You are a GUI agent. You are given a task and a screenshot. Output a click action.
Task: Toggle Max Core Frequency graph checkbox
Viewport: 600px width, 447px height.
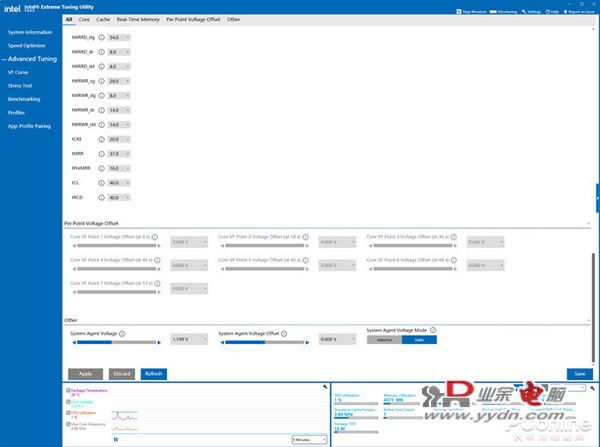[x=68, y=424]
